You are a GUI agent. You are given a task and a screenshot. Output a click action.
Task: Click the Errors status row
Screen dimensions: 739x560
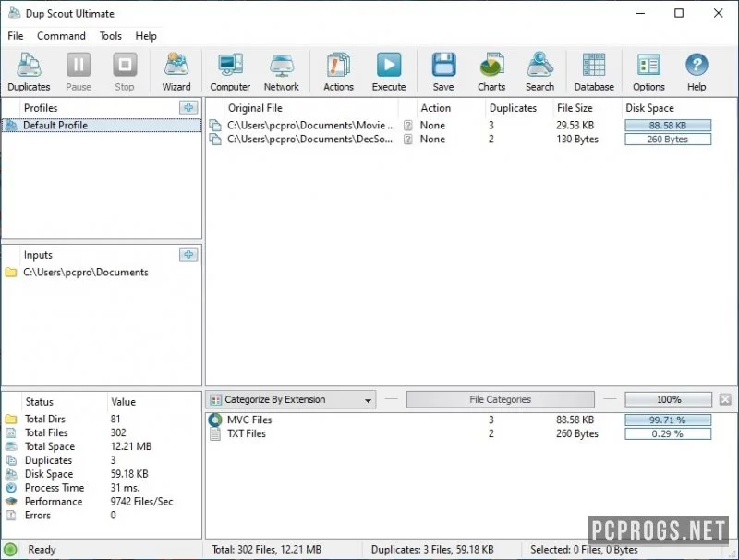102,516
